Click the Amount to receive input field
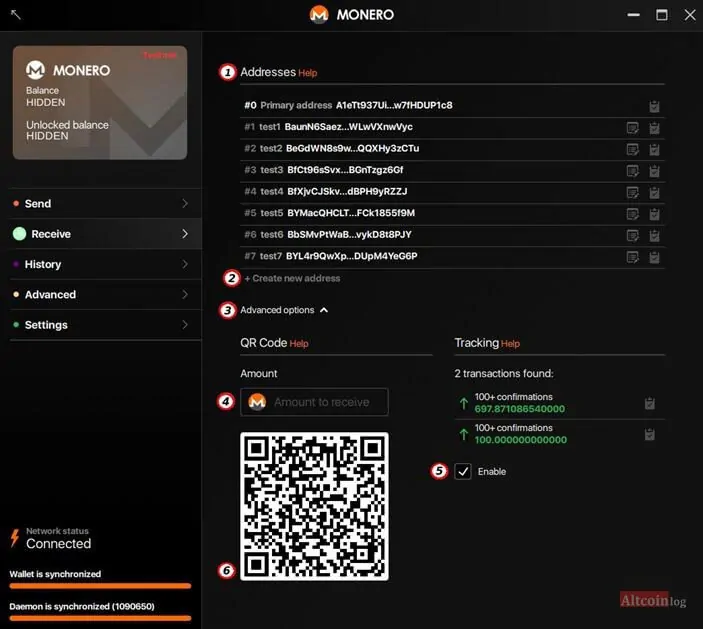 [x=314, y=402]
